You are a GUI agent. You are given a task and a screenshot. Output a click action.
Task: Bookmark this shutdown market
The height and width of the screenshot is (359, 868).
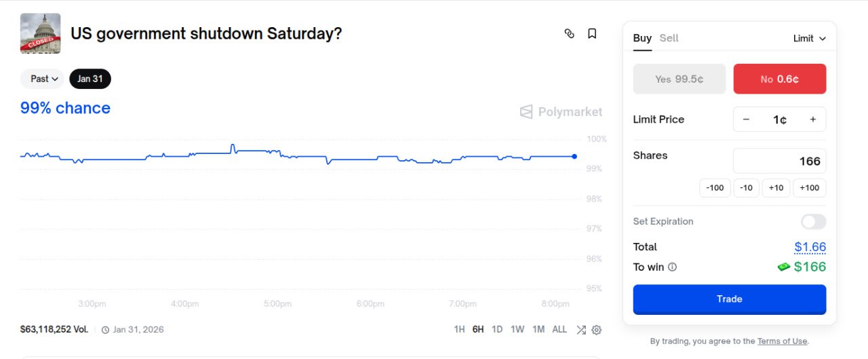[x=592, y=33]
